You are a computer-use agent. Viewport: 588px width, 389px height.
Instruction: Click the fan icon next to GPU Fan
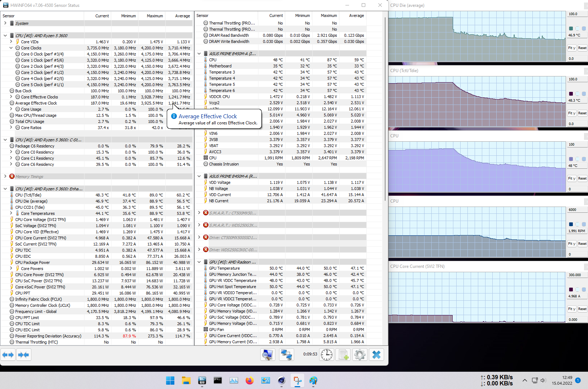click(x=206, y=330)
